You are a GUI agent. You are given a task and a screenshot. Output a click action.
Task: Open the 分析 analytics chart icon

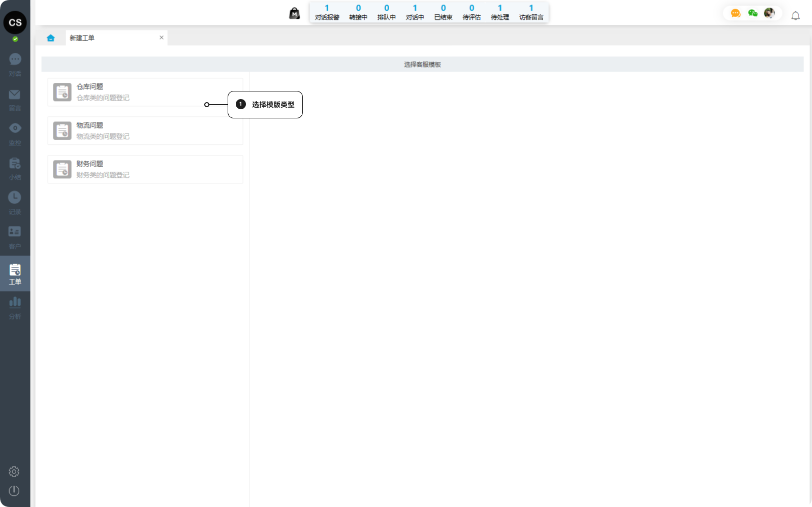(15, 307)
